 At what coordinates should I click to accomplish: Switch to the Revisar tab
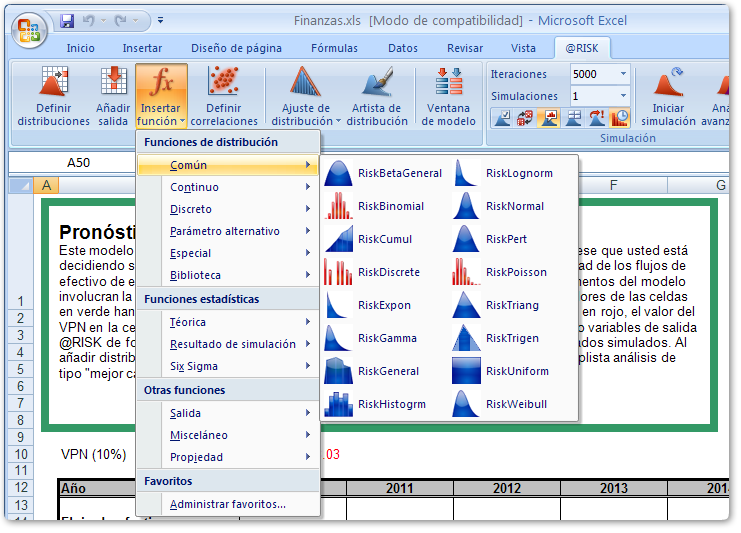pos(465,48)
